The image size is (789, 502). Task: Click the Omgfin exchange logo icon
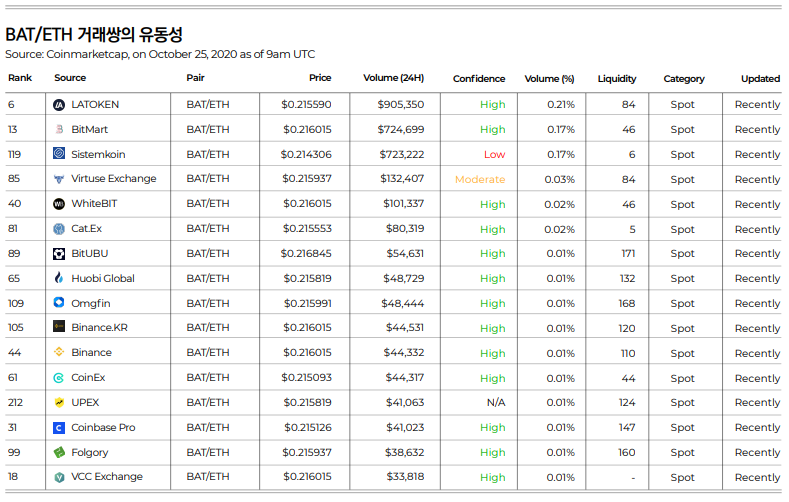point(59,302)
